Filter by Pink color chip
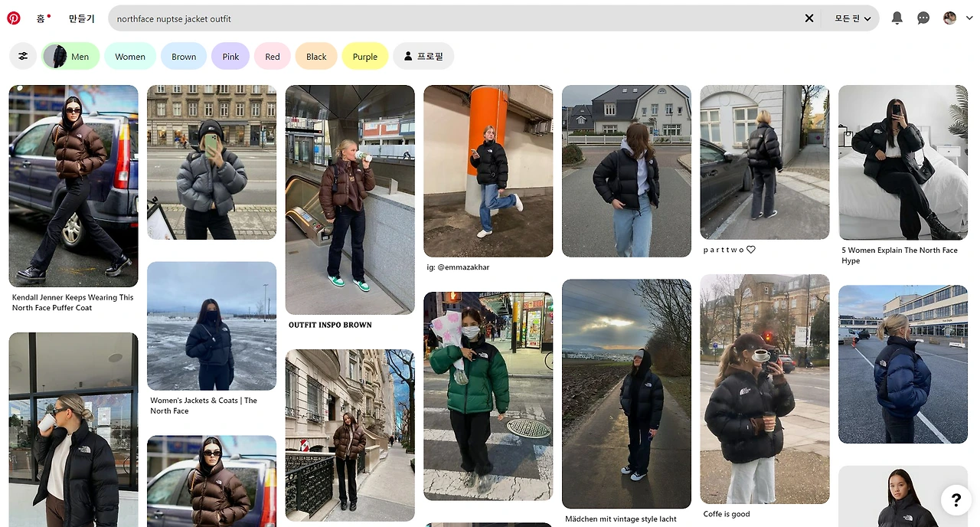980x527 pixels. click(230, 56)
